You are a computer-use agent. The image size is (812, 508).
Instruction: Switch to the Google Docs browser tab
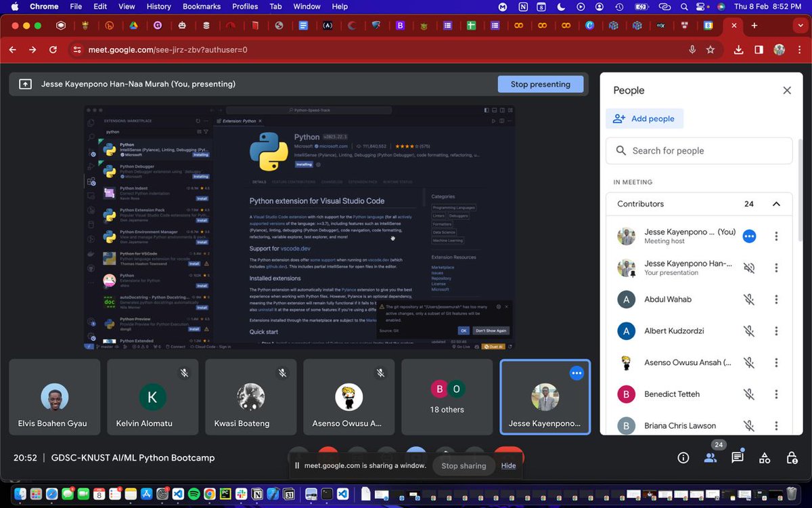pyautogui.click(x=303, y=26)
